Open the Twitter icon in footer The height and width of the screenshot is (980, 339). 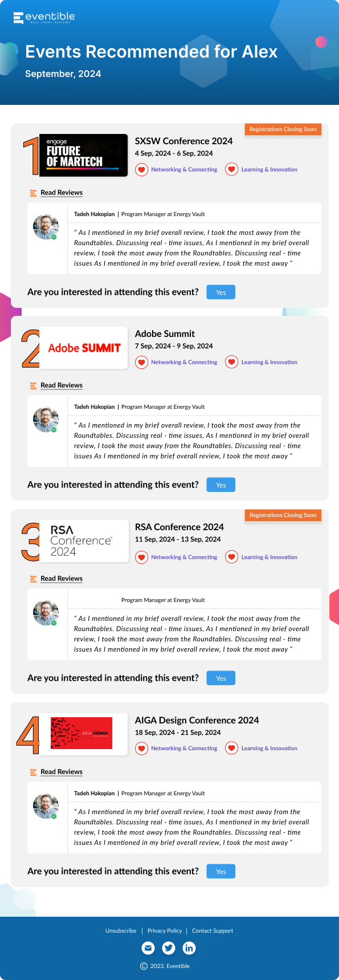[x=169, y=948]
